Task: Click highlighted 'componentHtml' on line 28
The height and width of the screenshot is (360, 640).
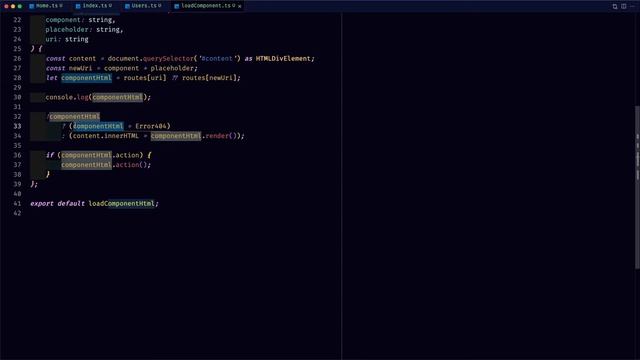Action: click(87, 78)
